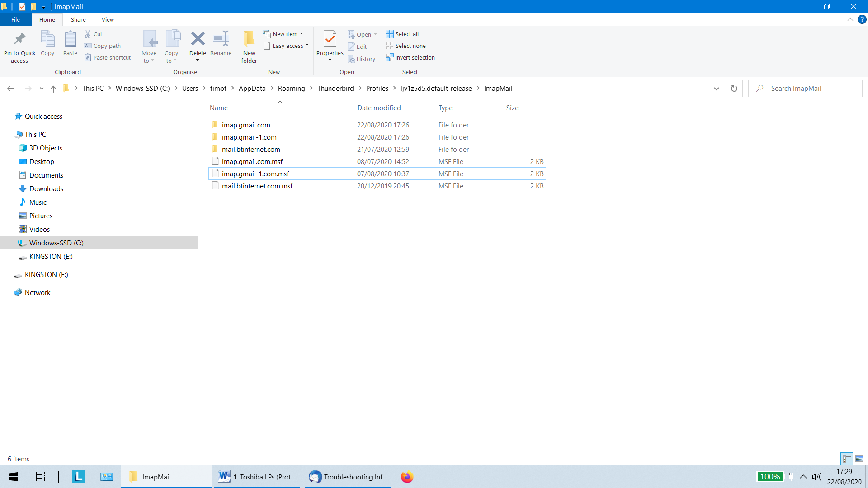Switch to the Share ribbon tab

pos(78,19)
